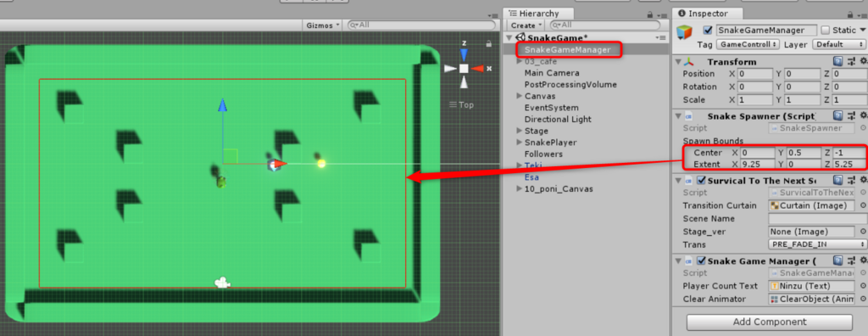This screenshot has width=868, height=336.
Task: Open Snake Spawner preset selector icon
Action: (x=851, y=116)
